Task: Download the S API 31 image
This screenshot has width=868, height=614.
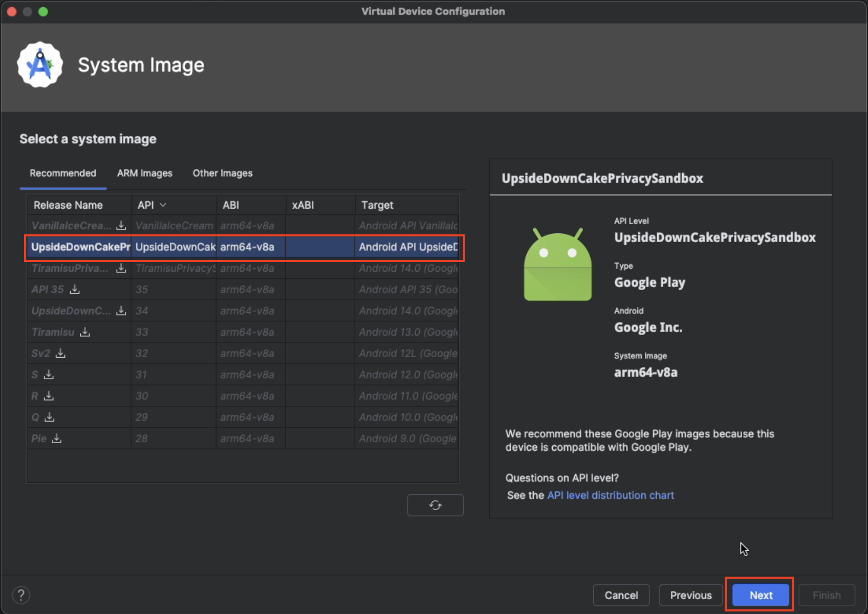Action: (x=49, y=375)
